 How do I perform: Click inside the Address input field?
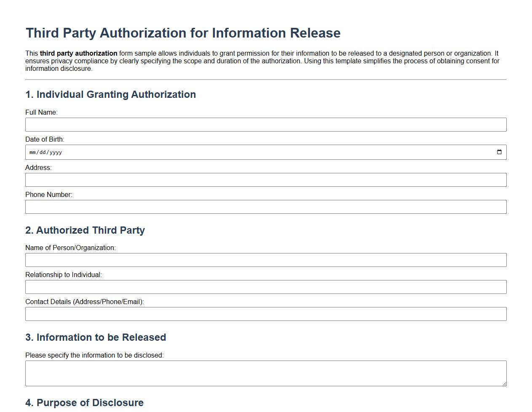[x=265, y=180]
